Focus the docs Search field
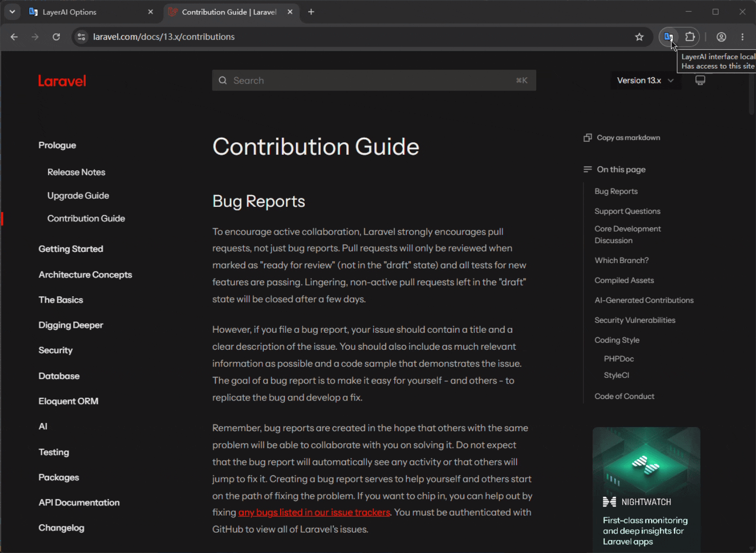756x553 pixels. pos(374,80)
